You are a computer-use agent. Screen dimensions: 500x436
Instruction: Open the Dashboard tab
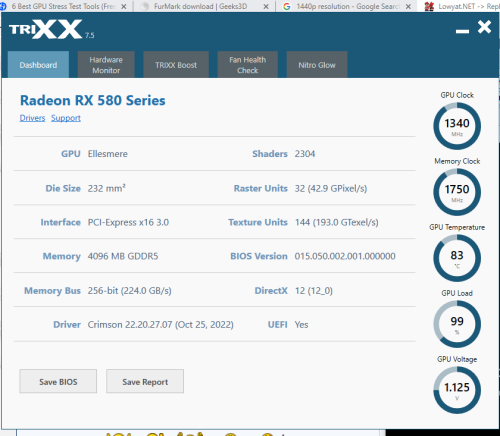pyautogui.click(x=38, y=65)
